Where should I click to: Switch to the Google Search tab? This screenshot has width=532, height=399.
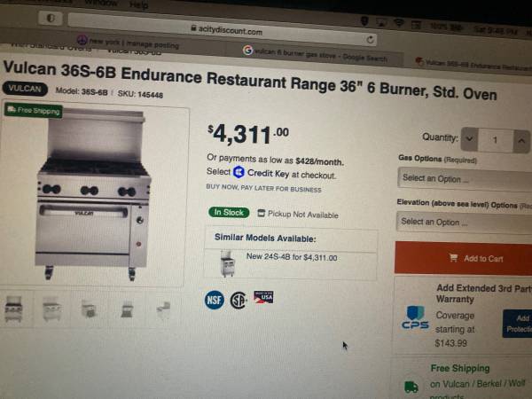[315, 54]
